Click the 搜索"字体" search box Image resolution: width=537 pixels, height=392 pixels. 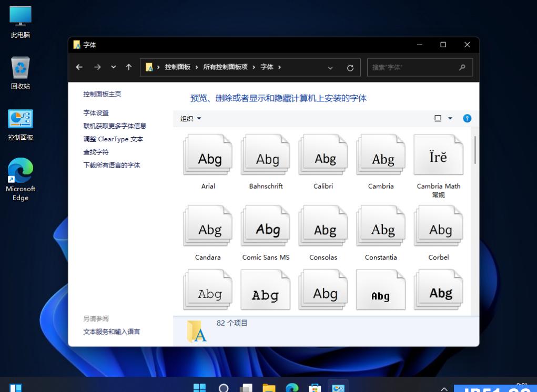pos(420,67)
